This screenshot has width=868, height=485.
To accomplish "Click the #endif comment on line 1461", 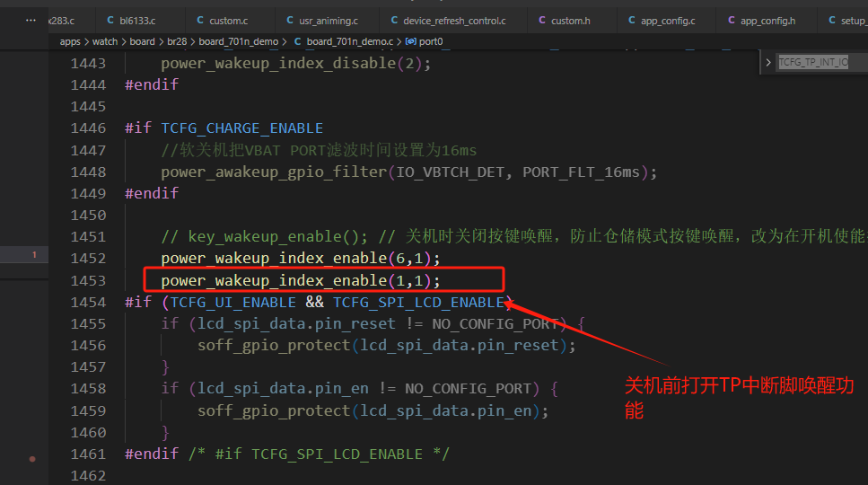I will pyautogui.click(x=287, y=454).
